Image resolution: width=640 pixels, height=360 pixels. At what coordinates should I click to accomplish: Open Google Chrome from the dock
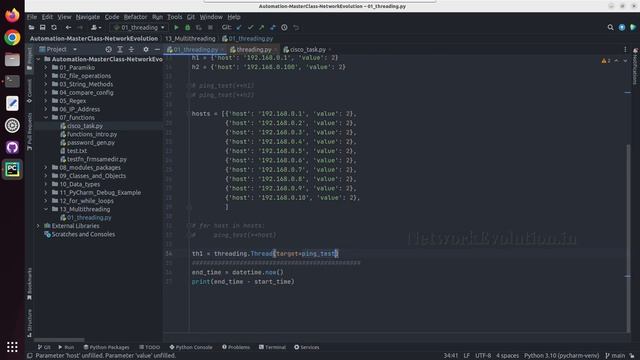pos(12,38)
